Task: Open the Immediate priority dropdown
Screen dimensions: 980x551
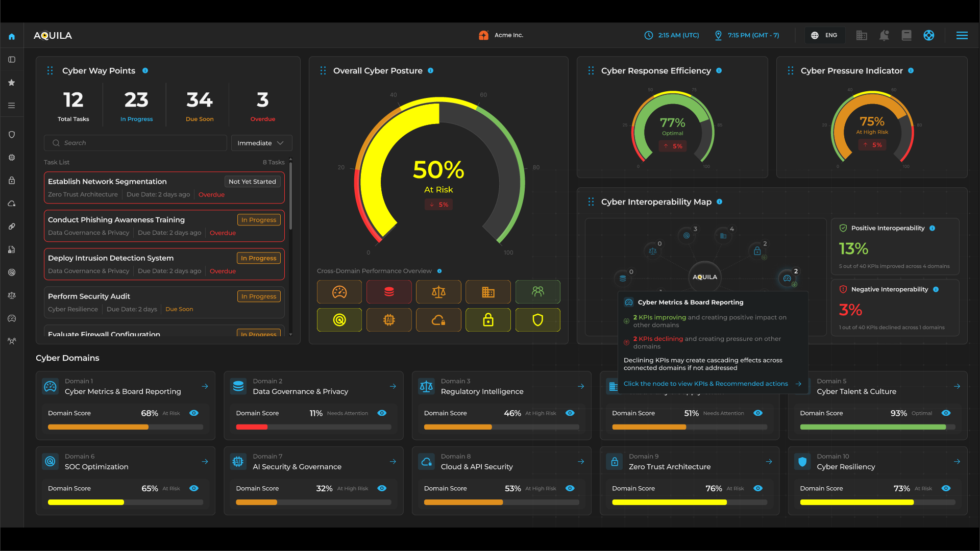Action: click(x=261, y=143)
